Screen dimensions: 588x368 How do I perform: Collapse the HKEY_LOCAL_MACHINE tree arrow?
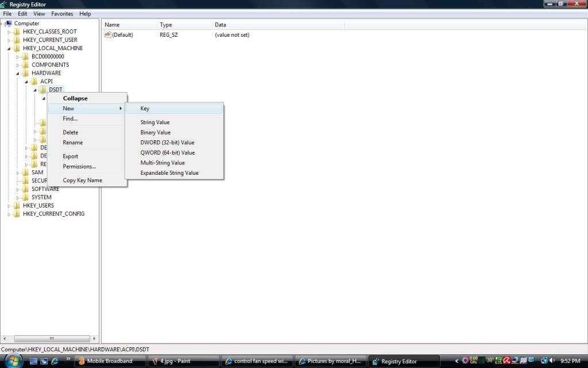pos(9,49)
